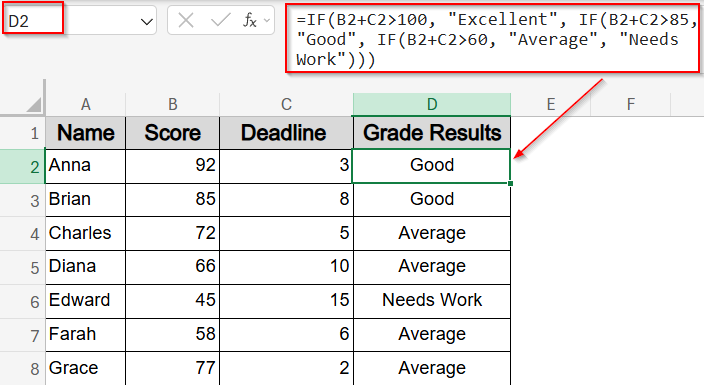Click Grace's score 77
This screenshot has width=704, height=385.
click(172, 368)
